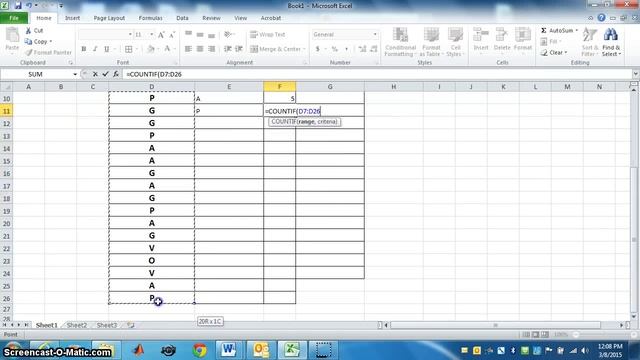
Task: Open the Merge & Center dropdown arrow
Action: pos(304,49)
